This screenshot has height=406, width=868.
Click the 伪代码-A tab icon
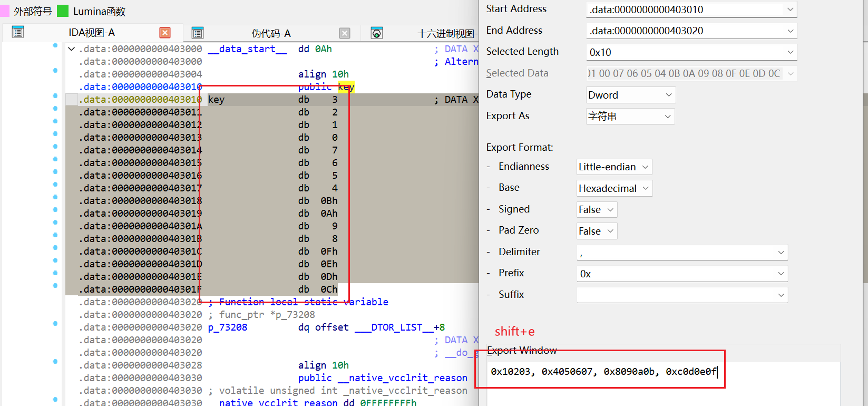pyautogui.click(x=198, y=33)
